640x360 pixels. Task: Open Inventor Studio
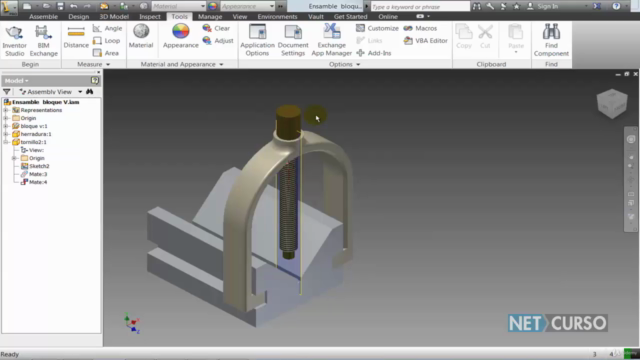(x=14, y=41)
